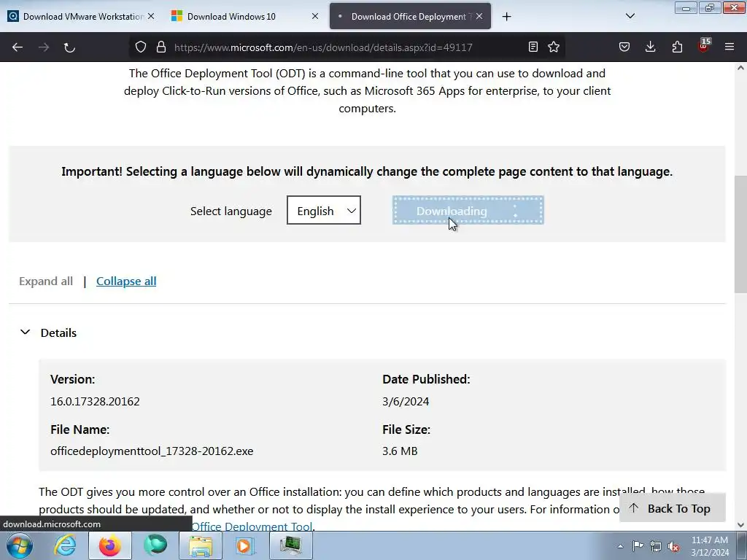
Task: Open green globe browser taskbar icon
Action: coord(155,545)
